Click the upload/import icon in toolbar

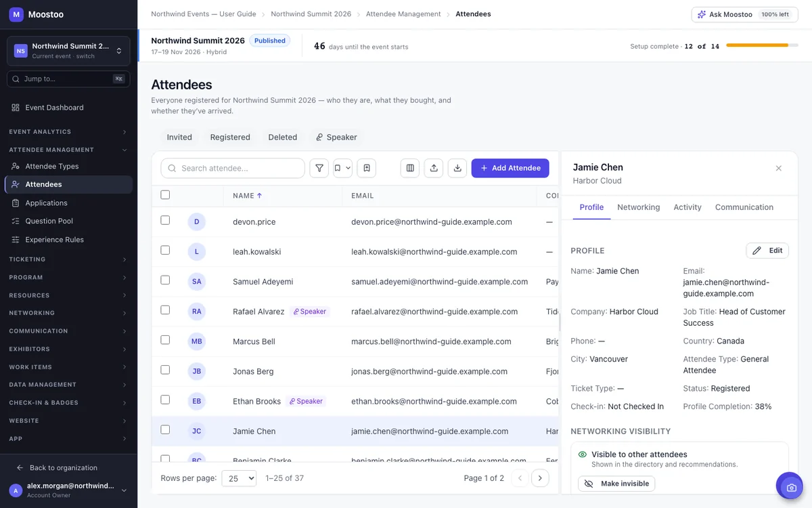[434, 168]
